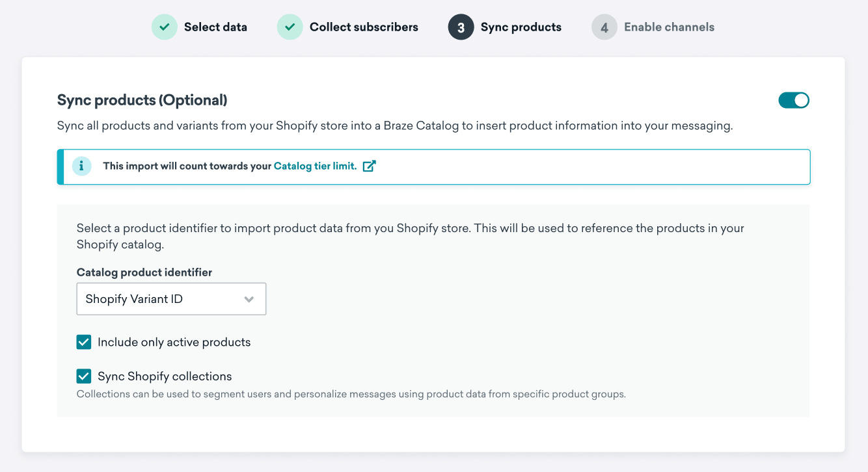Click the Select data step checkmark icon
This screenshot has width=868, height=472.
(165, 27)
